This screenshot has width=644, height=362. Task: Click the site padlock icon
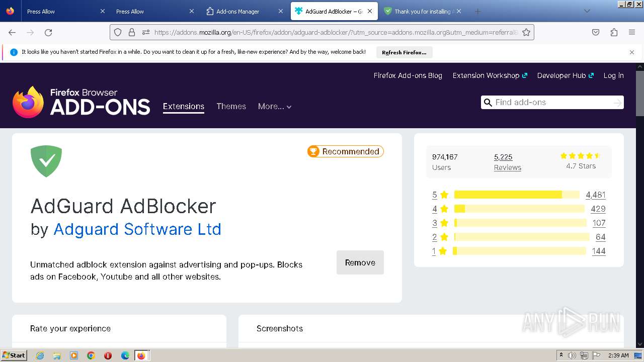(132, 32)
